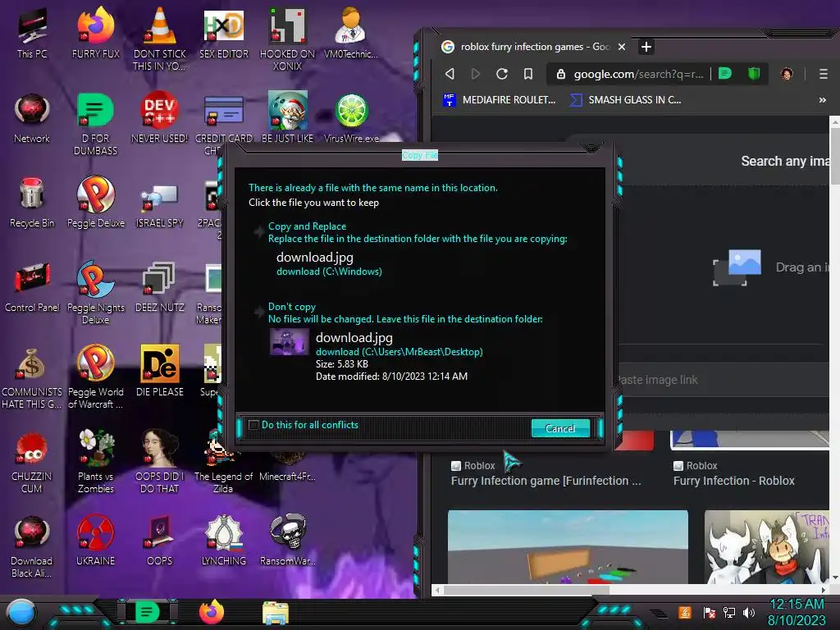840x630 pixels.
Task: Launch the Dev-C++ NEVER USED shortcut
Action: (159, 118)
